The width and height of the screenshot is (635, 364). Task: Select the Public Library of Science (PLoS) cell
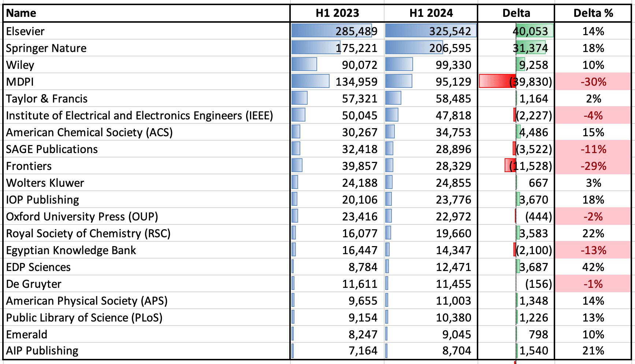point(146,317)
